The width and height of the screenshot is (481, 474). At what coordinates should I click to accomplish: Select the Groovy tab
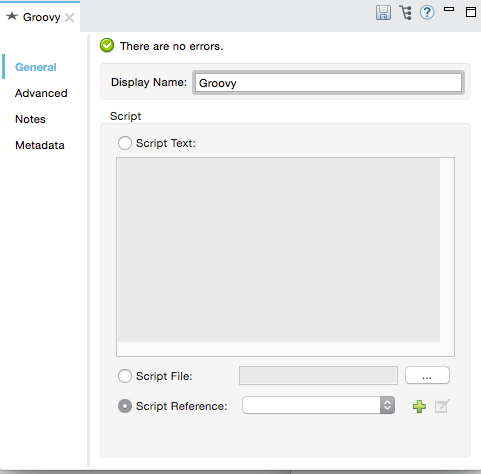41,17
